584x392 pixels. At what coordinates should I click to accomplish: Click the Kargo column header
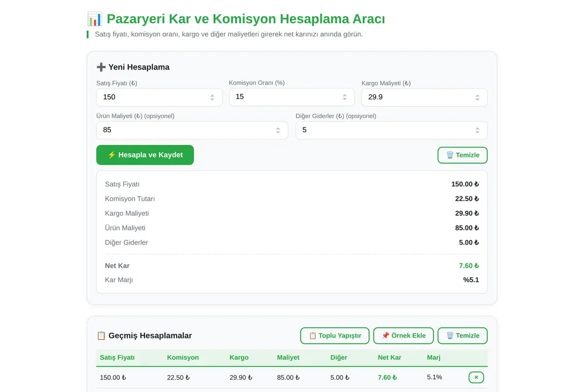tap(239, 357)
